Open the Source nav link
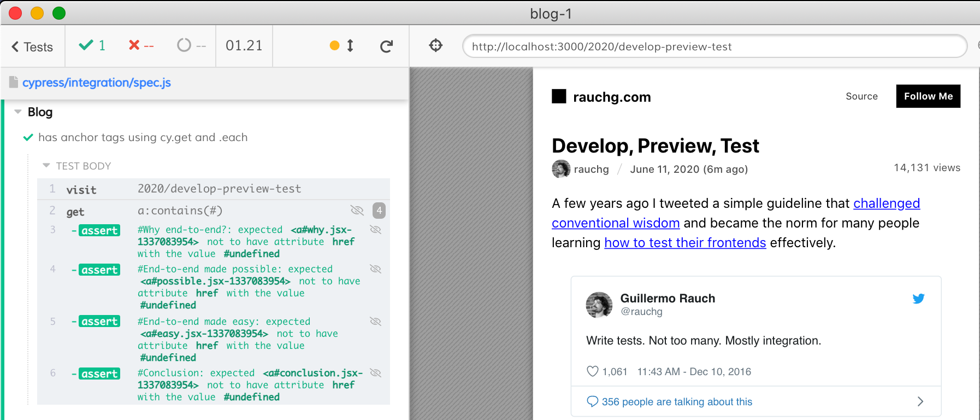 (861, 96)
